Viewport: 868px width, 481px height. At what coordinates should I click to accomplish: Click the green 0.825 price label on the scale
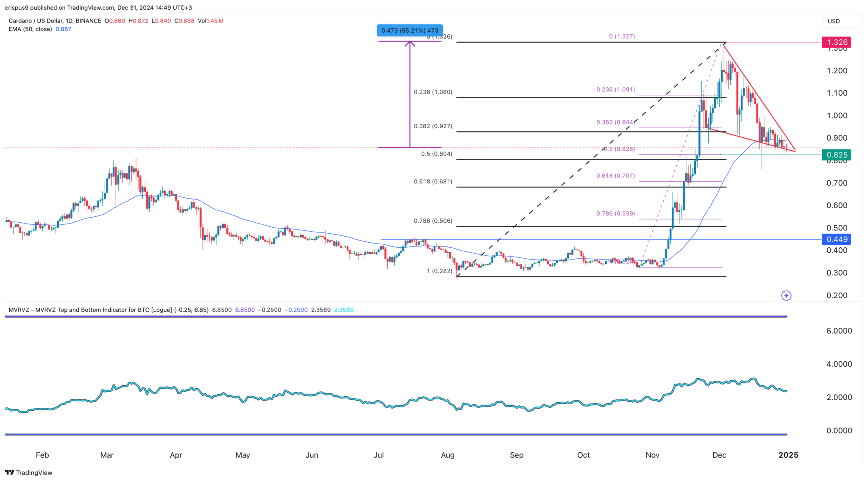point(835,155)
